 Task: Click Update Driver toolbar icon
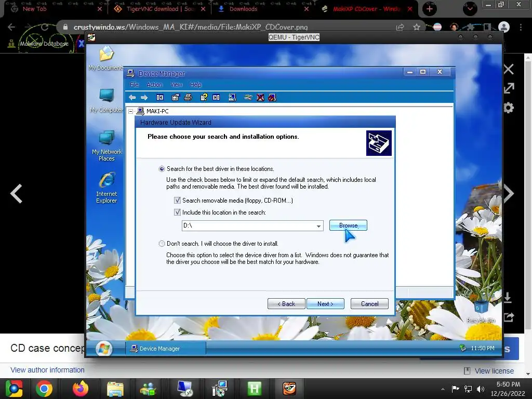pyautogui.click(x=248, y=98)
